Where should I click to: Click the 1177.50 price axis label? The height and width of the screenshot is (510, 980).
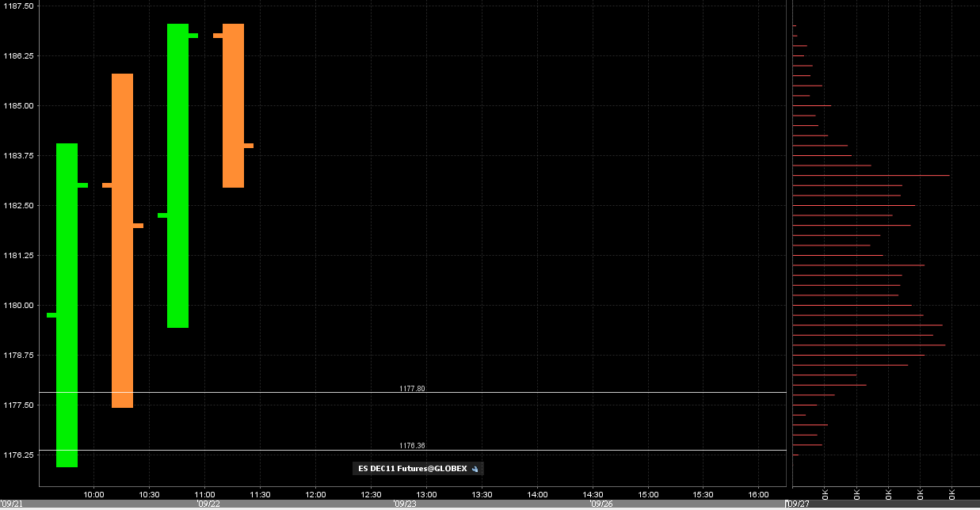[x=19, y=405]
